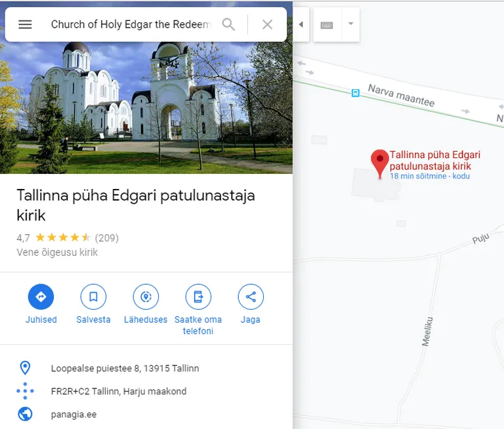Screen dimensions: 504x429
Task: Click Saatke oma telefoni icon
Action: 198,296
